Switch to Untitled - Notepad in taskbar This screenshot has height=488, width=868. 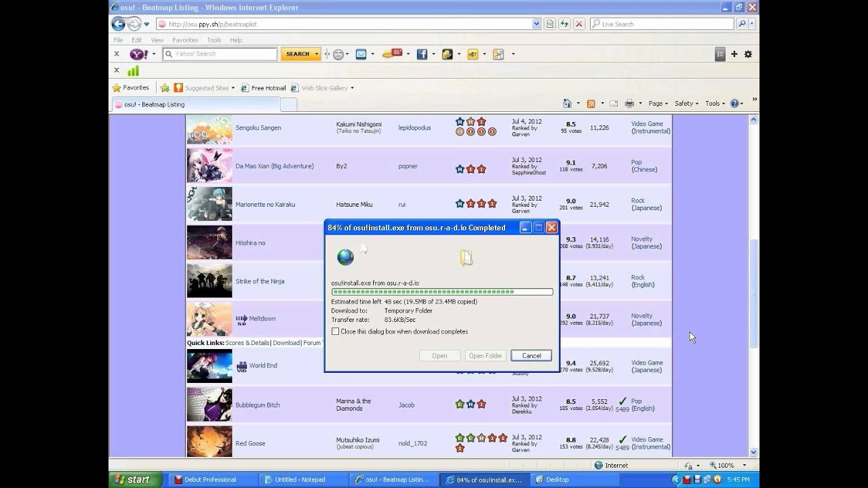[x=303, y=480]
